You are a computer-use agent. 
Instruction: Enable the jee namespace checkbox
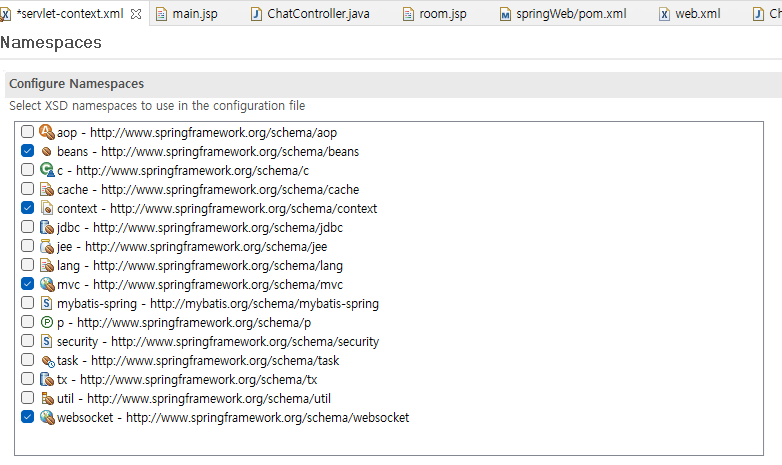27,245
